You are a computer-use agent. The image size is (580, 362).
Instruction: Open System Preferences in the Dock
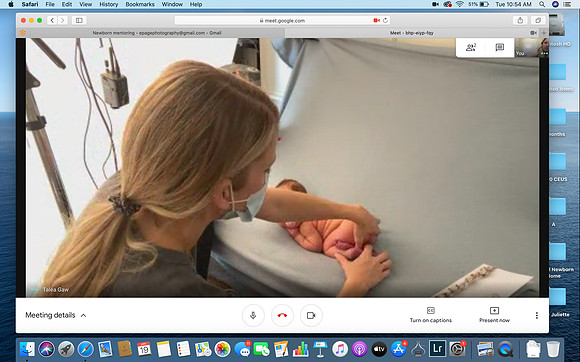(457, 349)
